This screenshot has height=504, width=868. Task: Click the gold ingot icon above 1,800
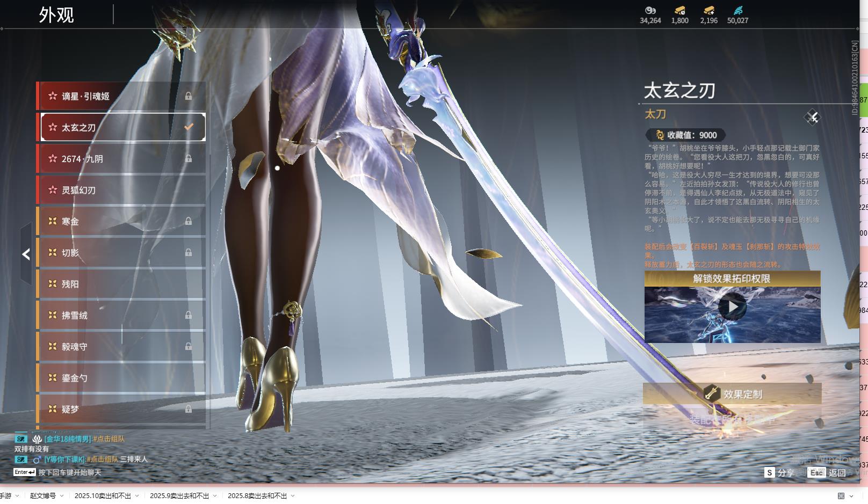[x=680, y=10]
